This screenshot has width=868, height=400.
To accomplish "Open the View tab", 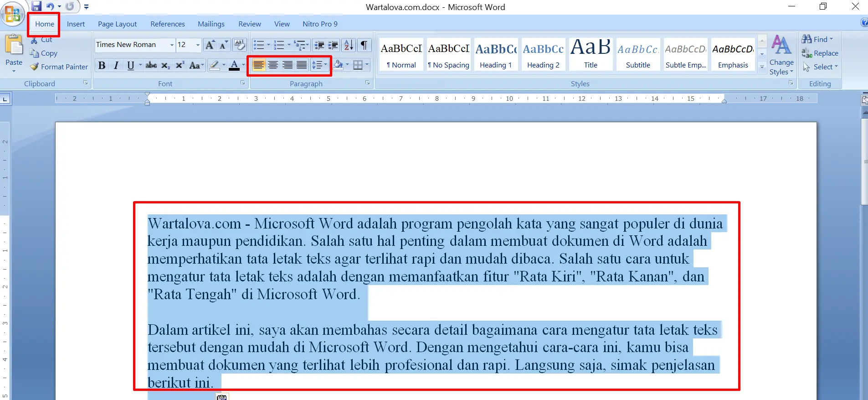I will point(282,24).
